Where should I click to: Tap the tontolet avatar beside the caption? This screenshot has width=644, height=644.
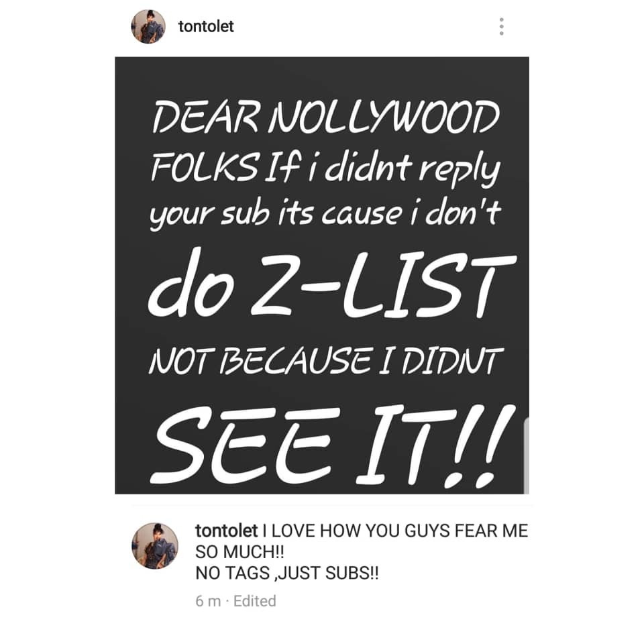(155, 546)
